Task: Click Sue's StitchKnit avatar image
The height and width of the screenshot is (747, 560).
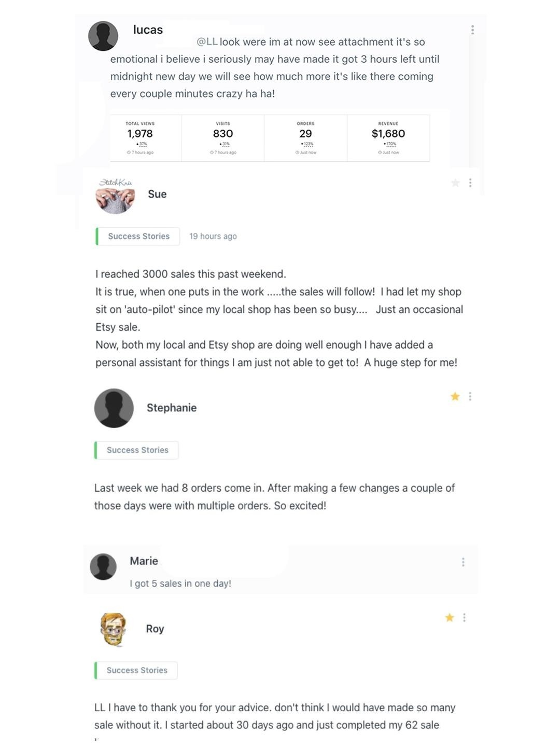Action: click(x=115, y=196)
